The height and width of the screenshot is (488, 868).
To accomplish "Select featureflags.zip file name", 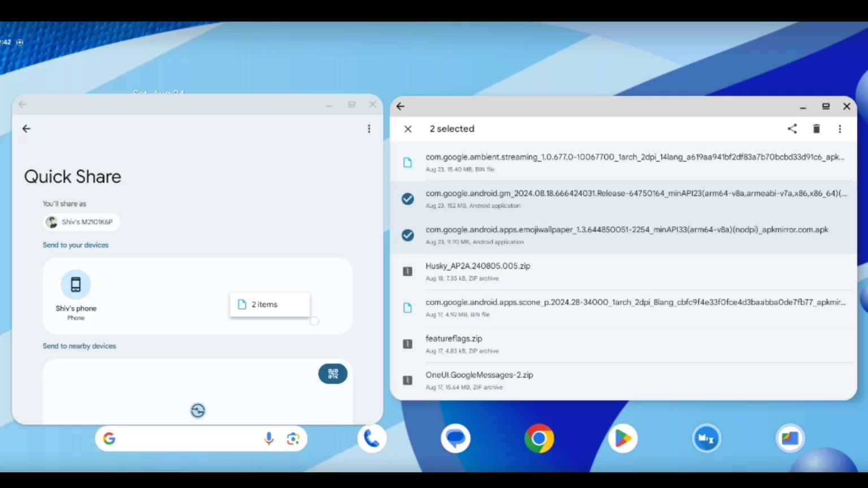I will (x=454, y=338).
